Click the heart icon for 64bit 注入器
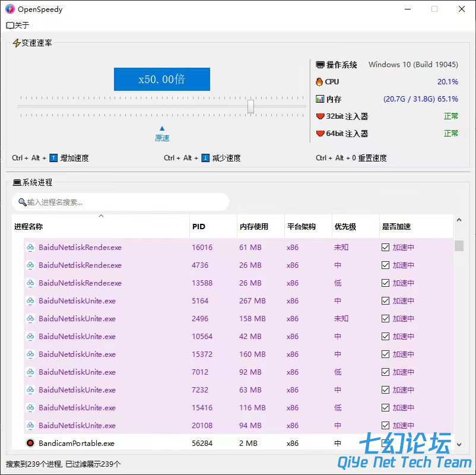Screen dimensions: 476x475 (320, 134)
